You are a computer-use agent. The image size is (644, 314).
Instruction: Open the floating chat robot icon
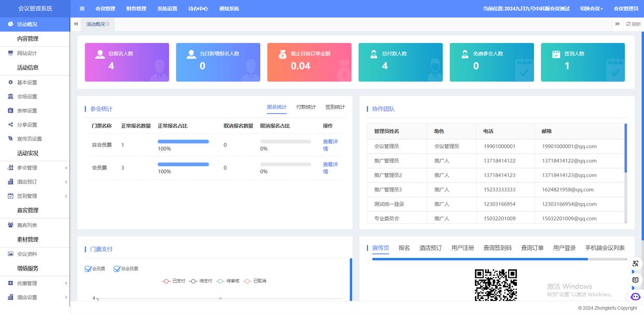(x=635, y=296)
